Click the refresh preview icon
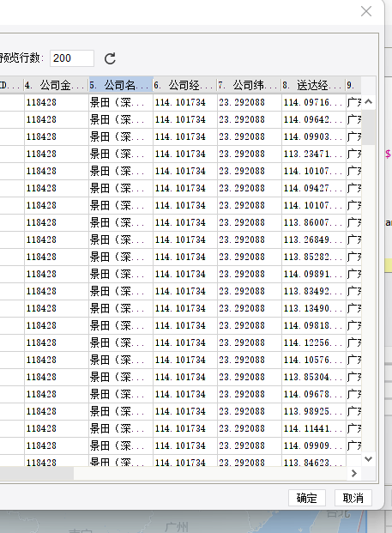Viewport: 392px width, 533px height. (110, 58)
